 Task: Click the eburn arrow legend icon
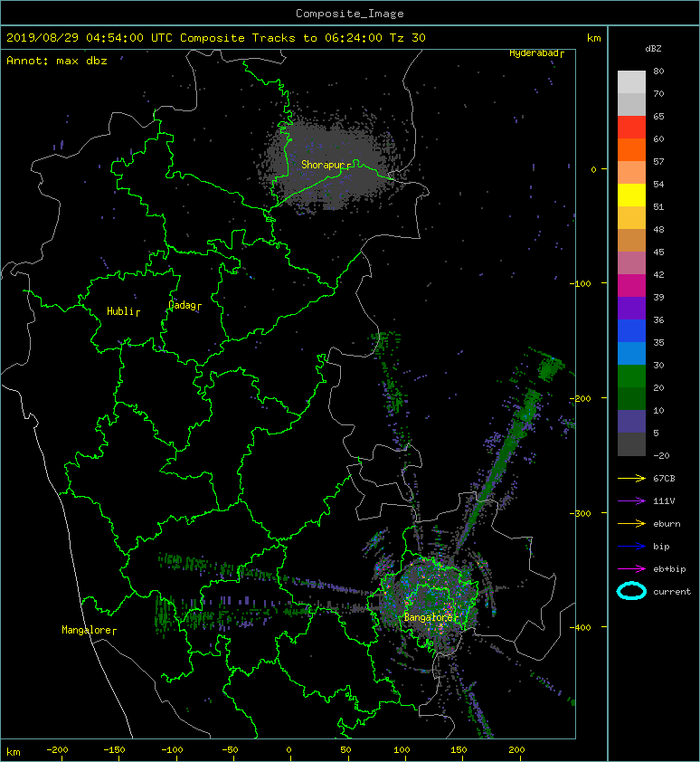631,524
